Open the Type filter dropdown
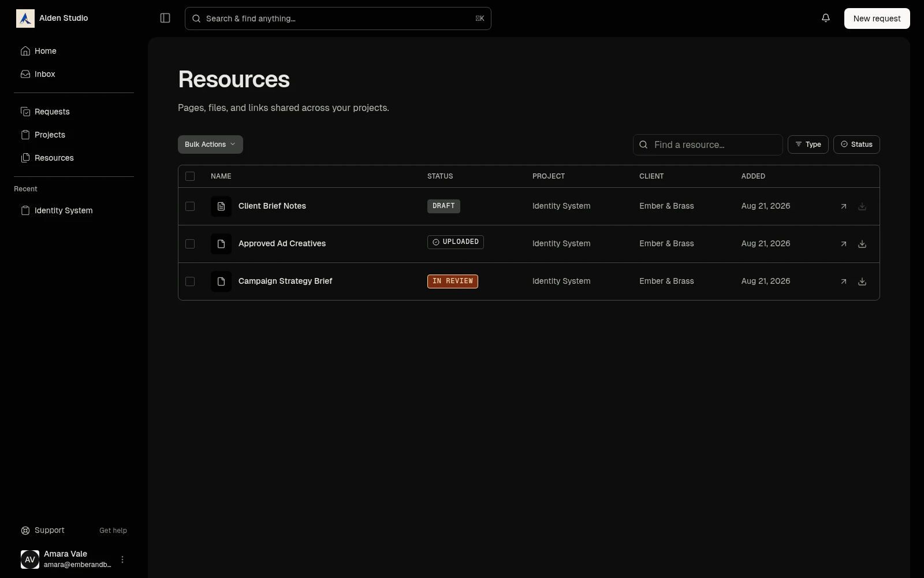Screen dimensions: 924x578 click(808, 144)
